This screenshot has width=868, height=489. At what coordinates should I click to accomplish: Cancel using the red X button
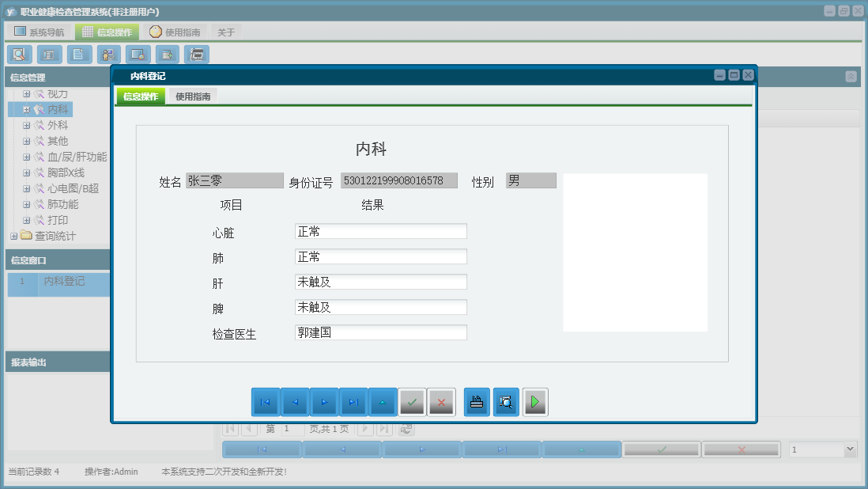[x=442, y=402]
